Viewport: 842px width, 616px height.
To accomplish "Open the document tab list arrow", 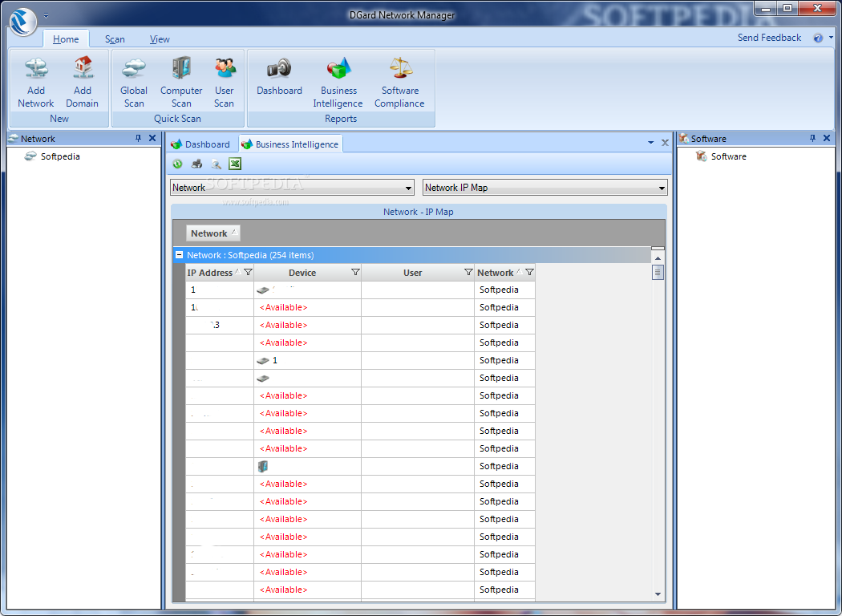I will point(651,143).
